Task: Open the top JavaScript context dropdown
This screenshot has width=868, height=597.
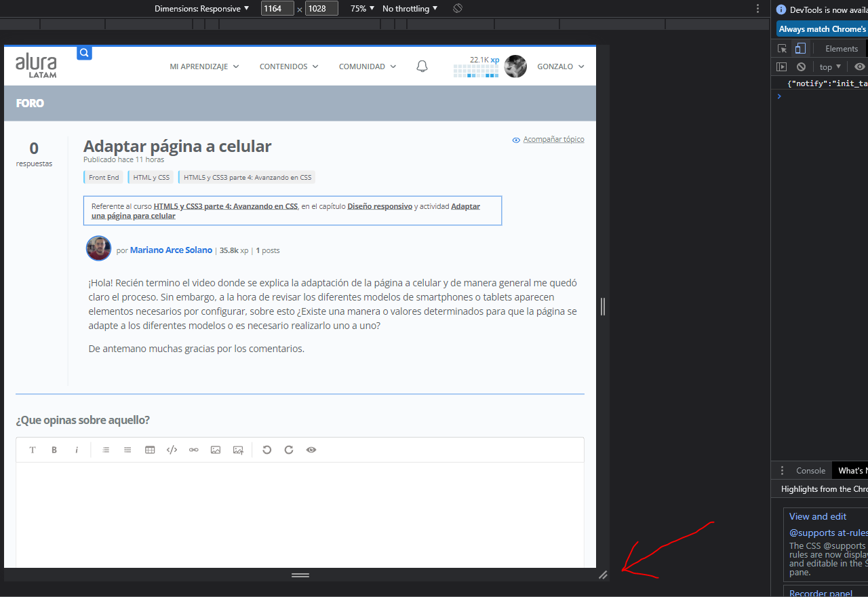Action: tap(830, 66)
